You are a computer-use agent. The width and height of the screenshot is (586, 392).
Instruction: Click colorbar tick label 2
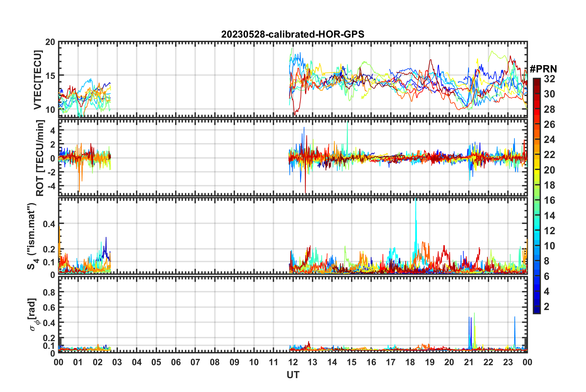tap(547, 307)
